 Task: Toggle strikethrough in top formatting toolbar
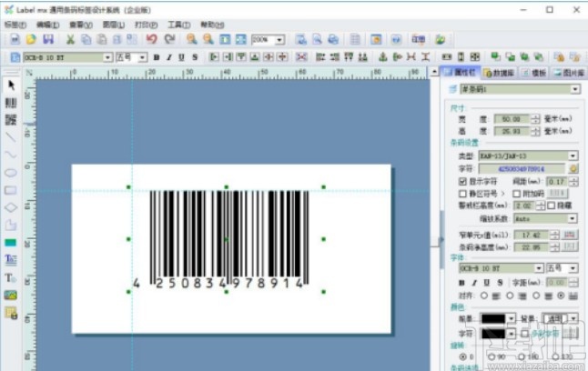pos(195,57)
